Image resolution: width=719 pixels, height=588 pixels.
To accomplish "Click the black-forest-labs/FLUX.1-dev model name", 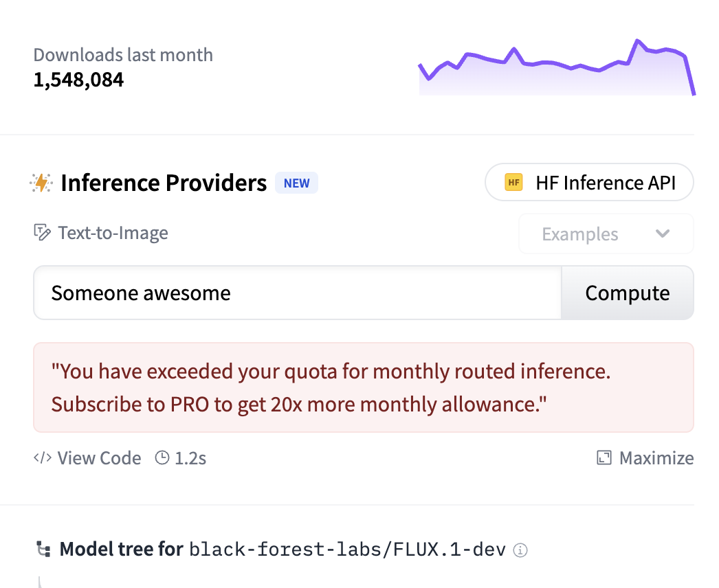I will click(347, 550).
